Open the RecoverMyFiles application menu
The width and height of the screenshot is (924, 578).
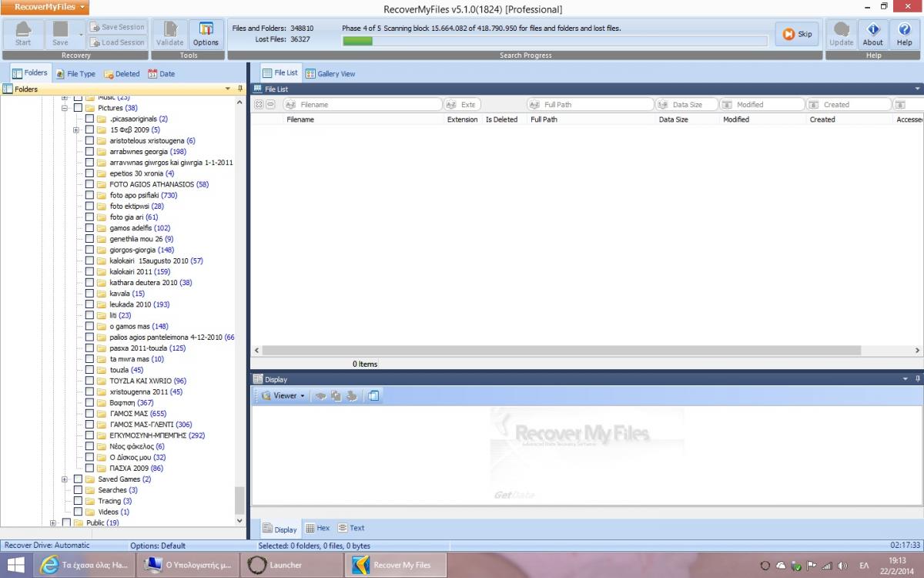coord(45,7)
